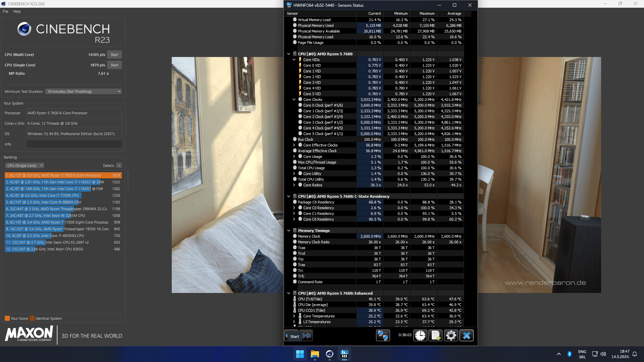The width and height of the screenshot is (644, 362).
Task: Click the Memory Timings chip icon
Action: pos(295,231)
